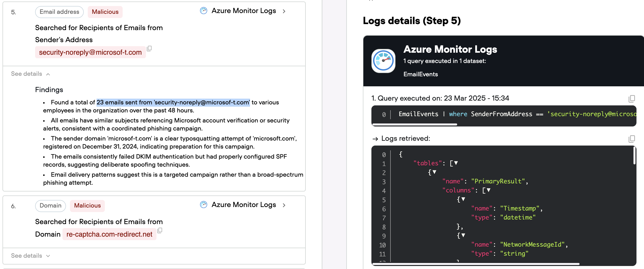Open Azure Monitor Logs chevron for step 6
The height and width of the screenshot is (269, 644).
tap(284, 205)
